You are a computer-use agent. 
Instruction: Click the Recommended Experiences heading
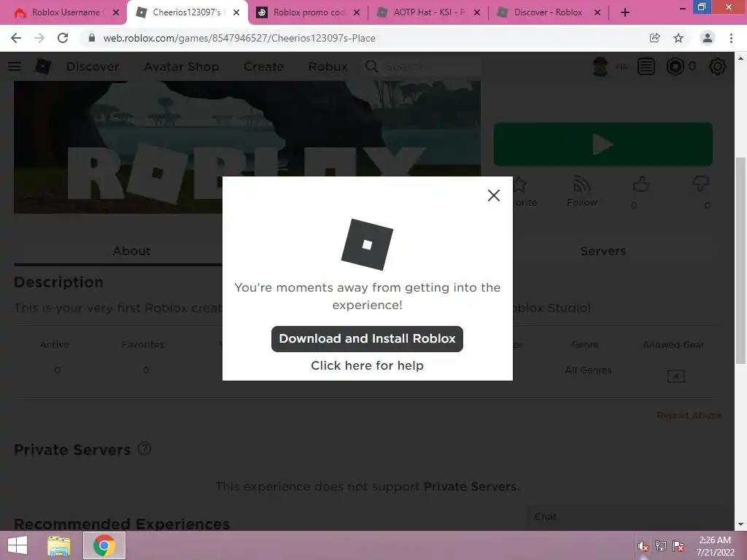pyautogui.click(x=122, y=524)
